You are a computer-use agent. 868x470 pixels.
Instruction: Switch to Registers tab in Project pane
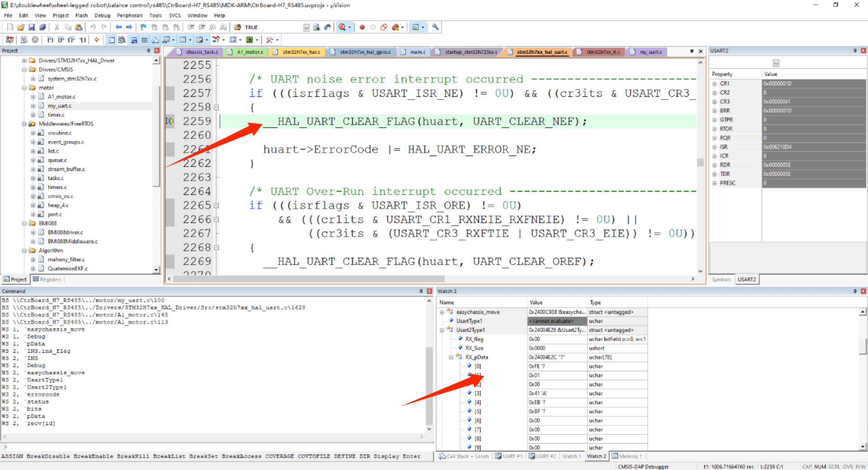tap(47, 279)
